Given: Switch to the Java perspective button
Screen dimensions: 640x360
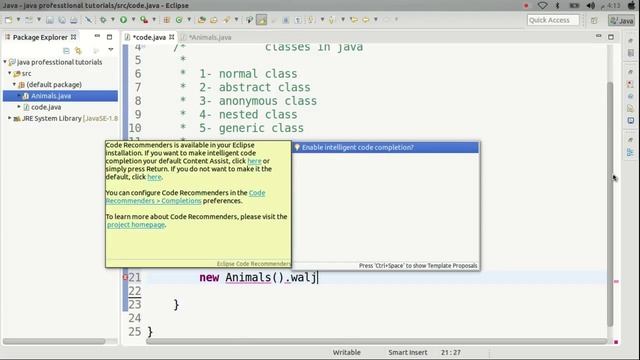Looking at the screenshot, I should coord(621,20).
